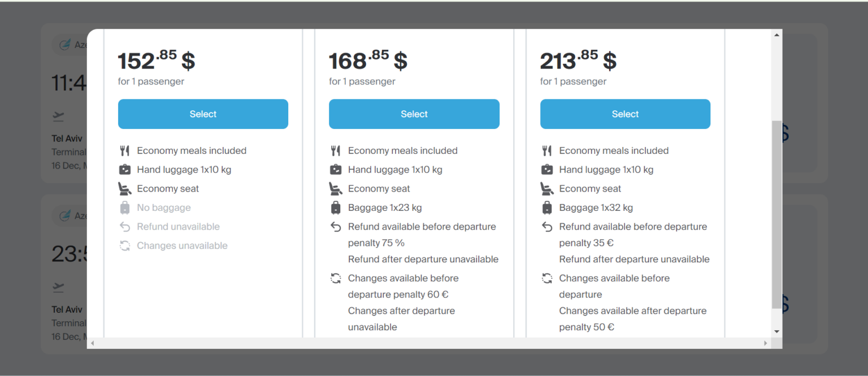Click meals icon in 152.85 fare column

click(125, 151)
